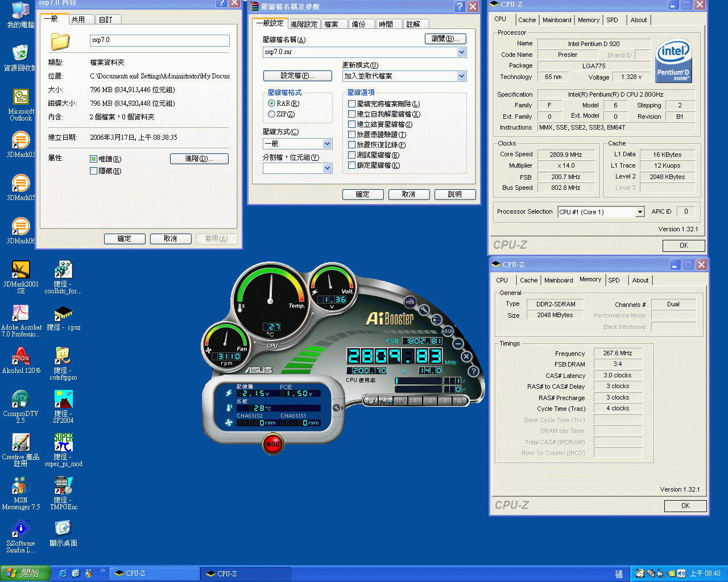Expand split to volumes size dropdown

coord(327,168)
